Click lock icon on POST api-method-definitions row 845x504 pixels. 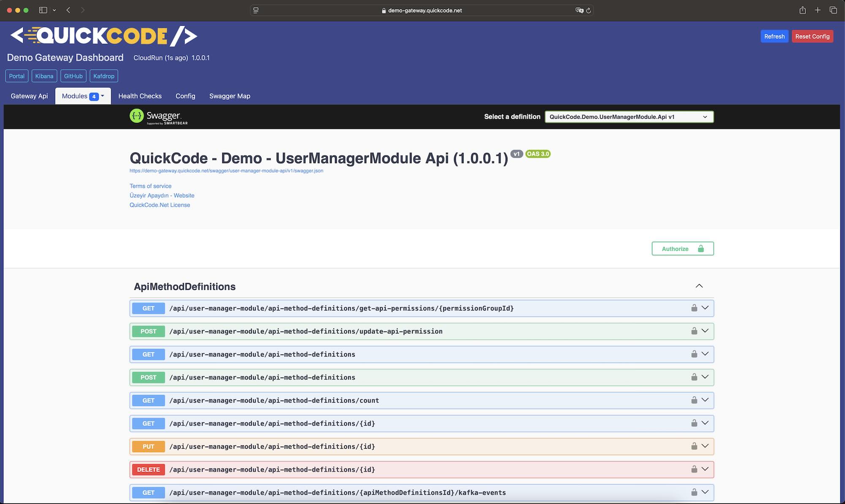click(x=694, y=377)
